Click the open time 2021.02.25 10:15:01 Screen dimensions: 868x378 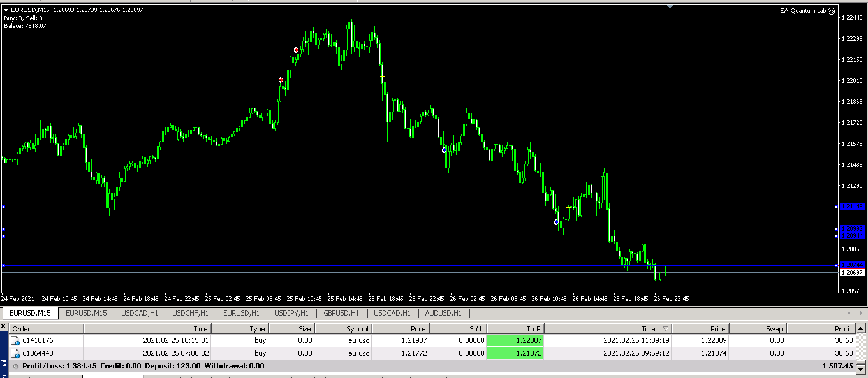[176, 341]
